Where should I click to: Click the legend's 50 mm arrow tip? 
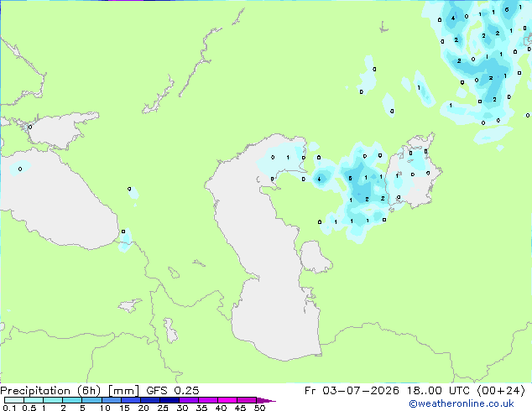click(266, 400)
